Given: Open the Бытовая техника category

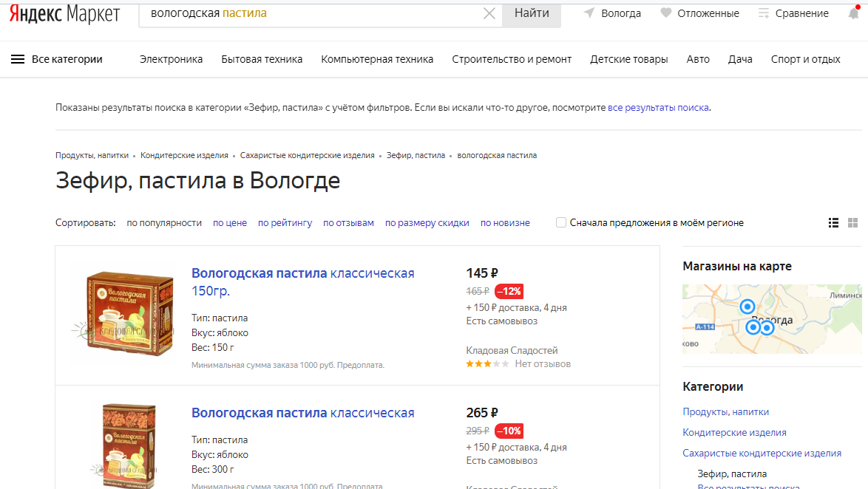Looking at the screenshot, I should 262,59.
